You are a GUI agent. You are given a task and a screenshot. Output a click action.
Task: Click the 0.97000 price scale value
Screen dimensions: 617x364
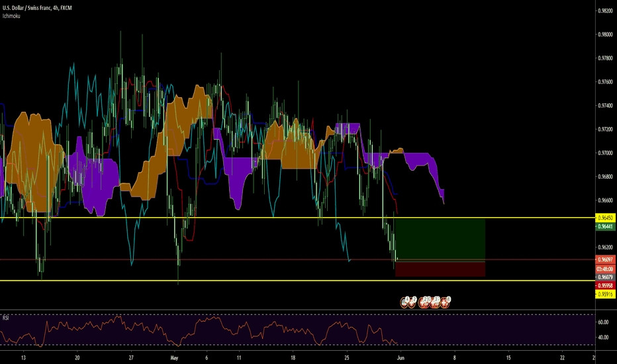[605, 153]
